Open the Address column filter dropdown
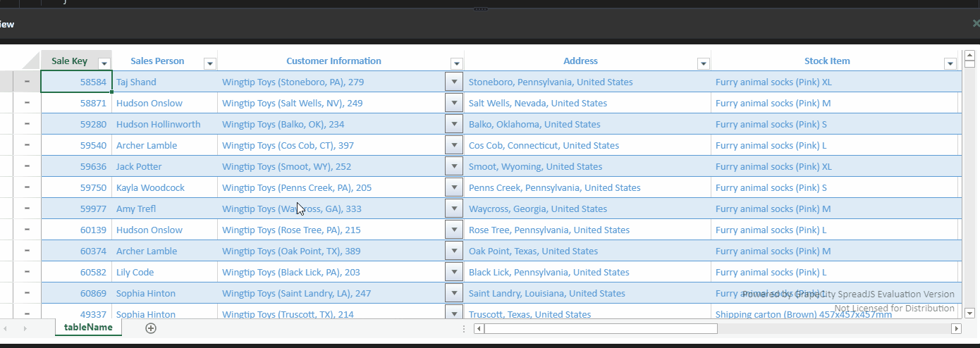The width and height of the screenshot is (980, 348). pyautogui.click(x=703, y=63)
